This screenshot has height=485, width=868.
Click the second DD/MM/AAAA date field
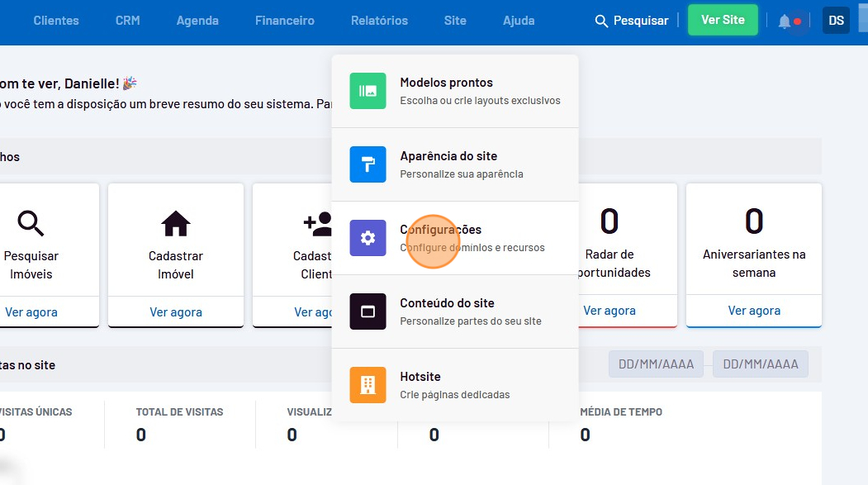point(760,364)
